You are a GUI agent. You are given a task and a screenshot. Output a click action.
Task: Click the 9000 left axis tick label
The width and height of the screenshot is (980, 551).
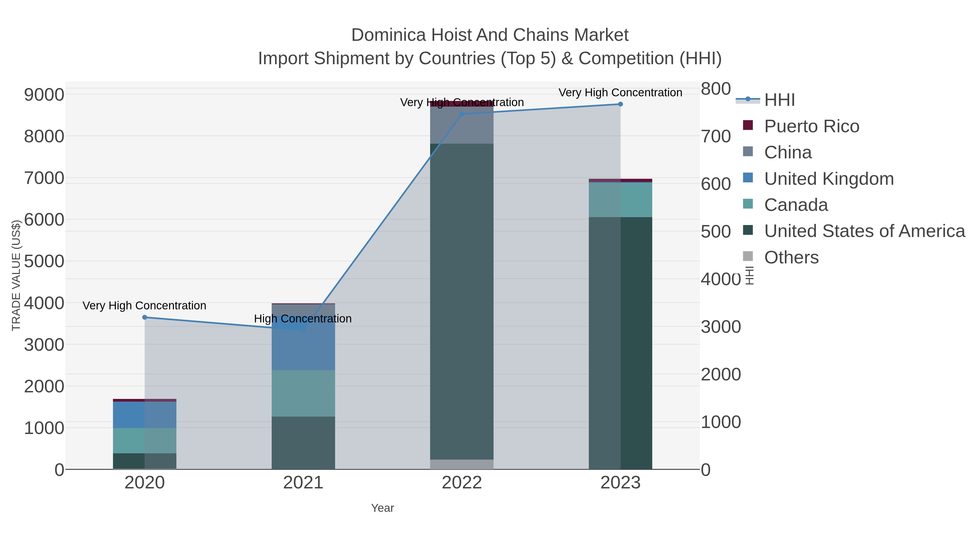pos(44,95)
